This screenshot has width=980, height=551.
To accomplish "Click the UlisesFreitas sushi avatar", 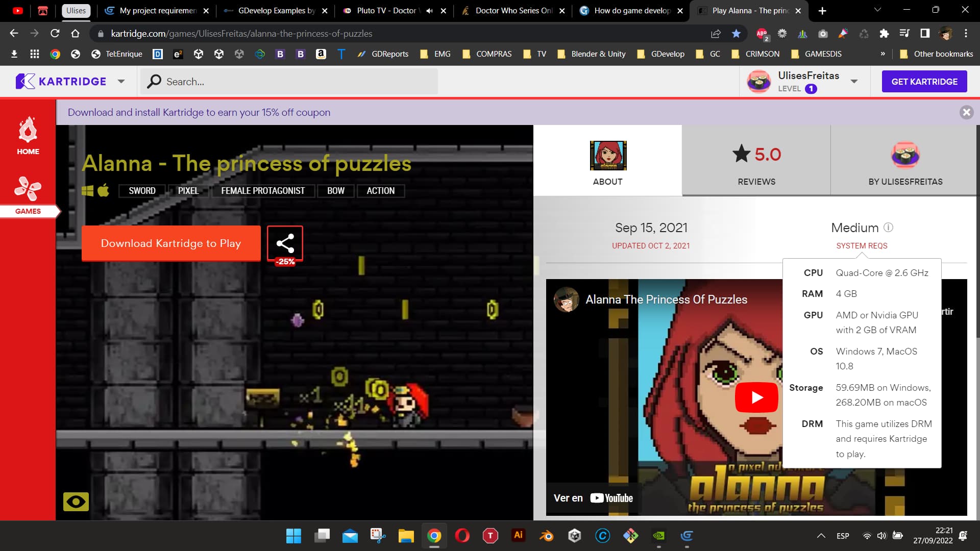I will point(759,82).
